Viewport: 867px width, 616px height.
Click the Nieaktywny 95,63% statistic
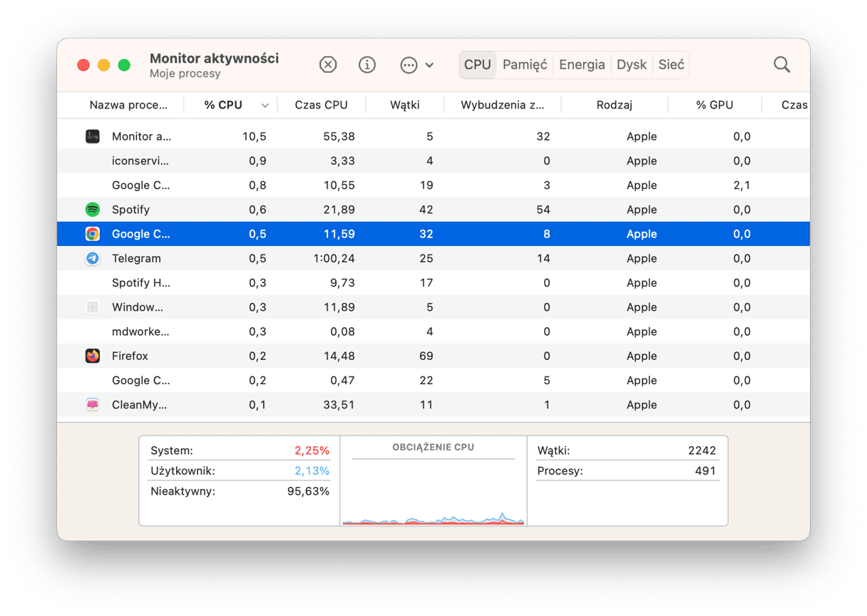click(240, 491)
